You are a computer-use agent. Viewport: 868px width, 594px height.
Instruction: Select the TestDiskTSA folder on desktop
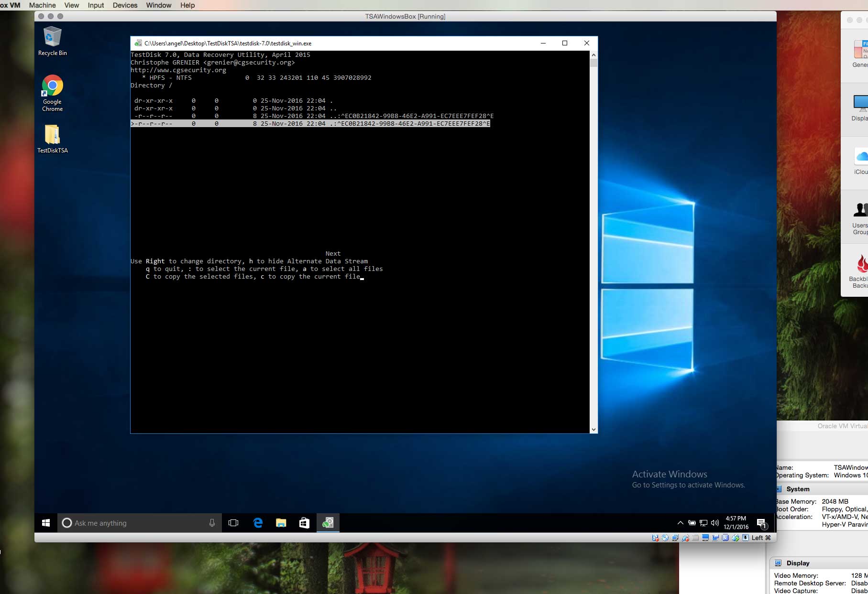(52, 139)
